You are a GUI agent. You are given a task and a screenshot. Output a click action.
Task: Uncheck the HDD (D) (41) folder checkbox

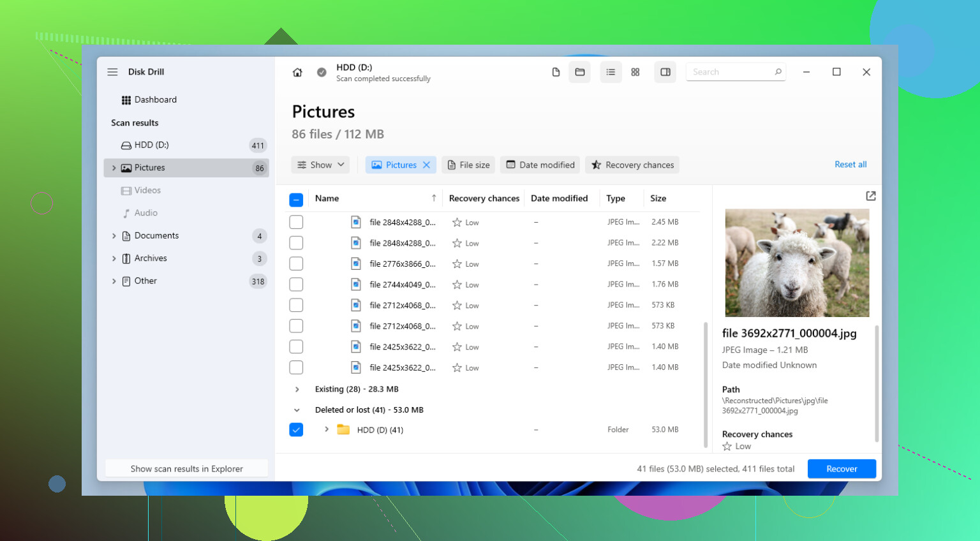coord(296,429)
